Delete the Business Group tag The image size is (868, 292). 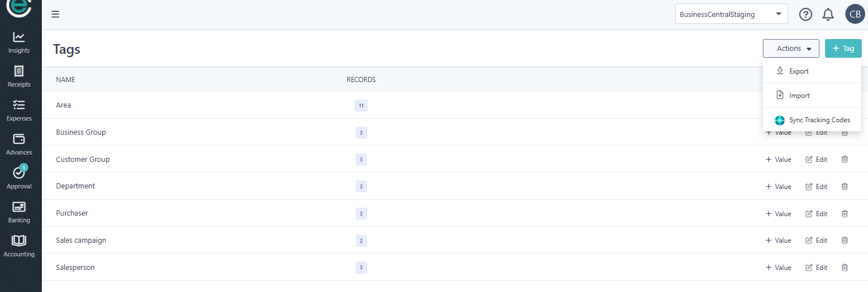[x=845, y=132]
